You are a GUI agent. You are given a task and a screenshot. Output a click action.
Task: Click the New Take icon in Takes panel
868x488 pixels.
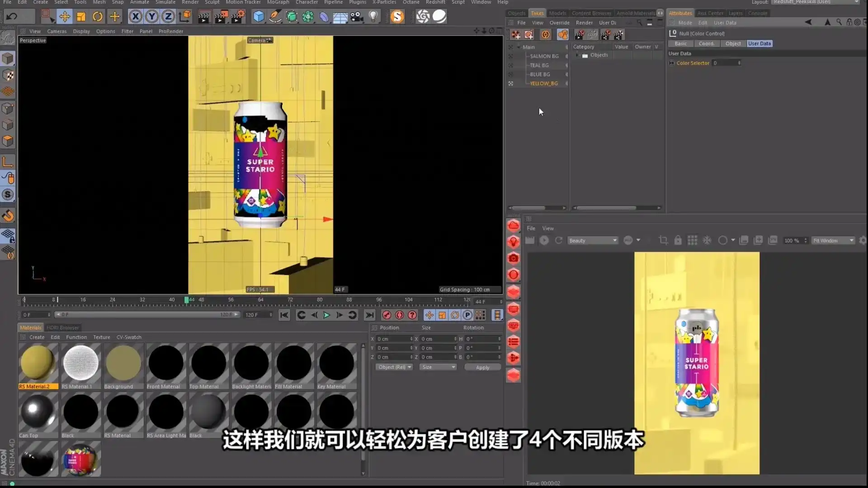[517, 34]
